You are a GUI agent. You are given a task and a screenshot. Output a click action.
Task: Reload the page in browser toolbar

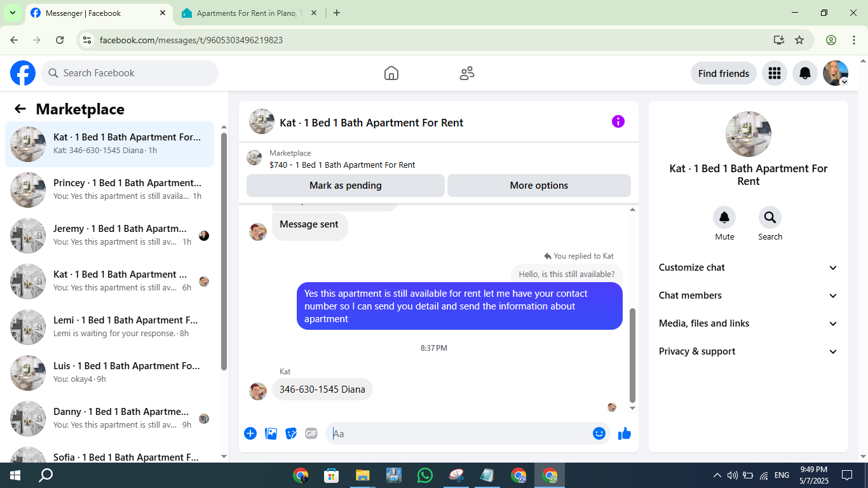click(60, 40)
